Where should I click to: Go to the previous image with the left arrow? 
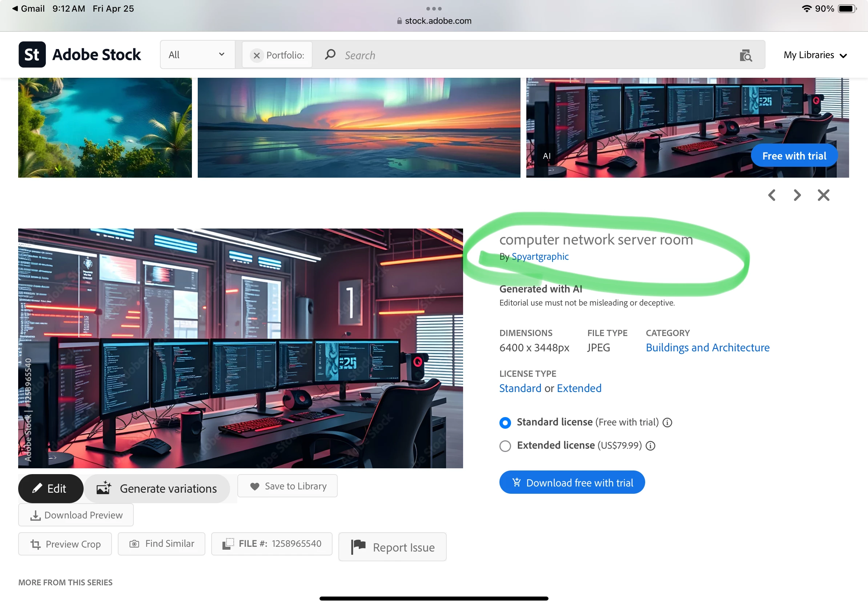point(772,195)
